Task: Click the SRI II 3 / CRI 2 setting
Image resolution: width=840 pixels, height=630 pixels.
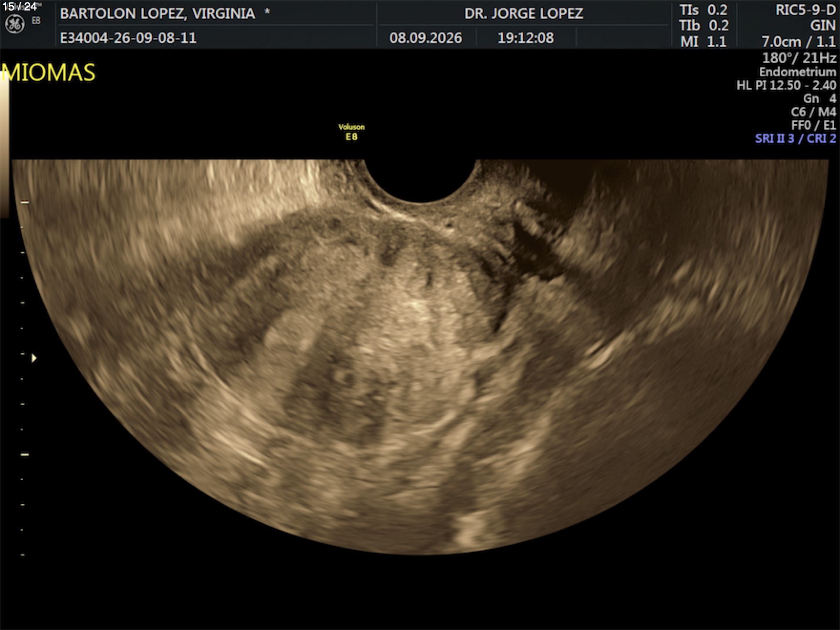Action: [796, 138]
